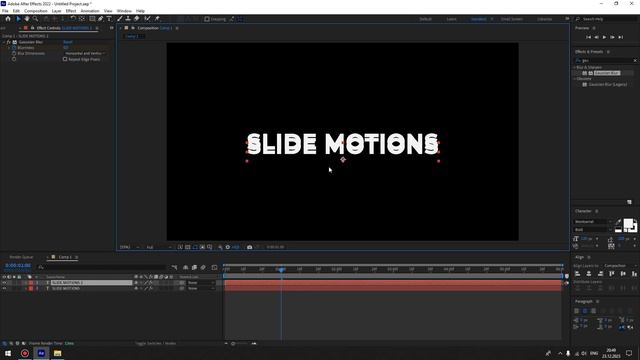
Task: Click the Motion Blur enable icon in timeline
Action: pyautogui.click(x=203, y=267)
